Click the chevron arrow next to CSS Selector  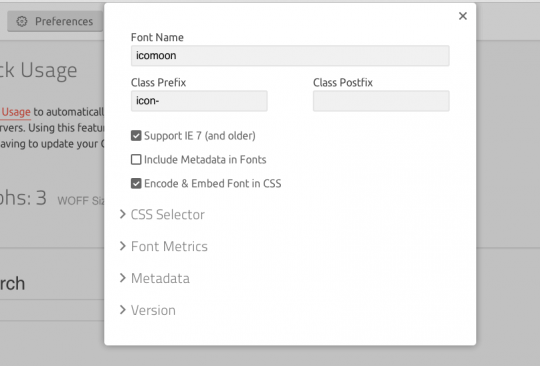pyautogui.click(x=123, y=214)
